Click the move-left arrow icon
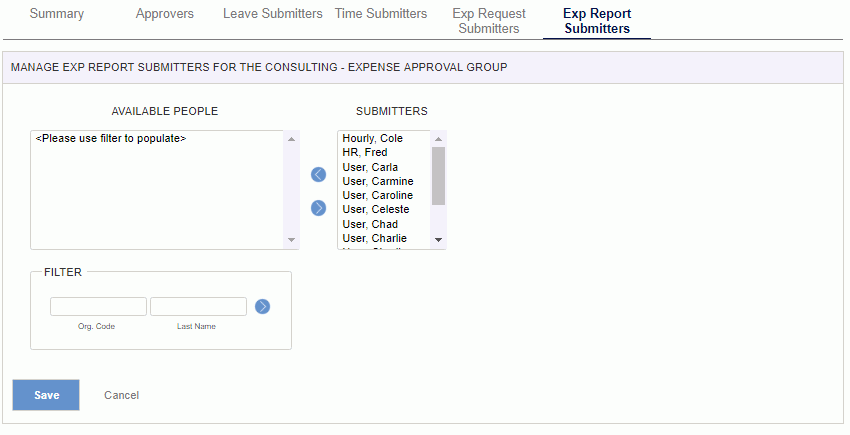Screen dimensions: 850x435 319,175
